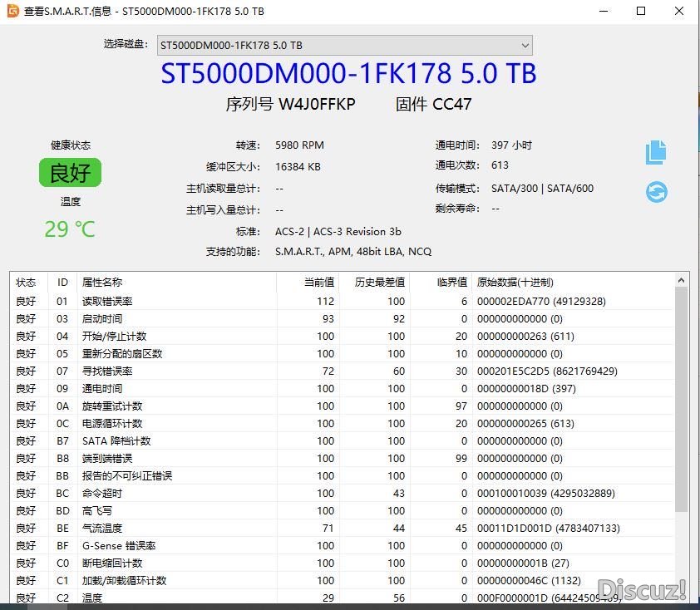Click current value 112 in the 01 row
Image resolution: width=700 pixels, height=610 pixels.
pos(325,301)
